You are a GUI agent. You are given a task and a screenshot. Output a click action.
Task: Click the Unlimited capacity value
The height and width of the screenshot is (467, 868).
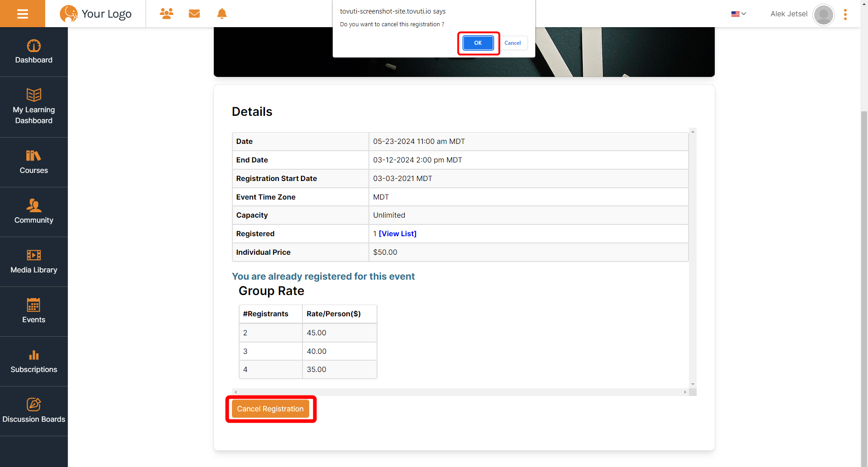(389, 215)
